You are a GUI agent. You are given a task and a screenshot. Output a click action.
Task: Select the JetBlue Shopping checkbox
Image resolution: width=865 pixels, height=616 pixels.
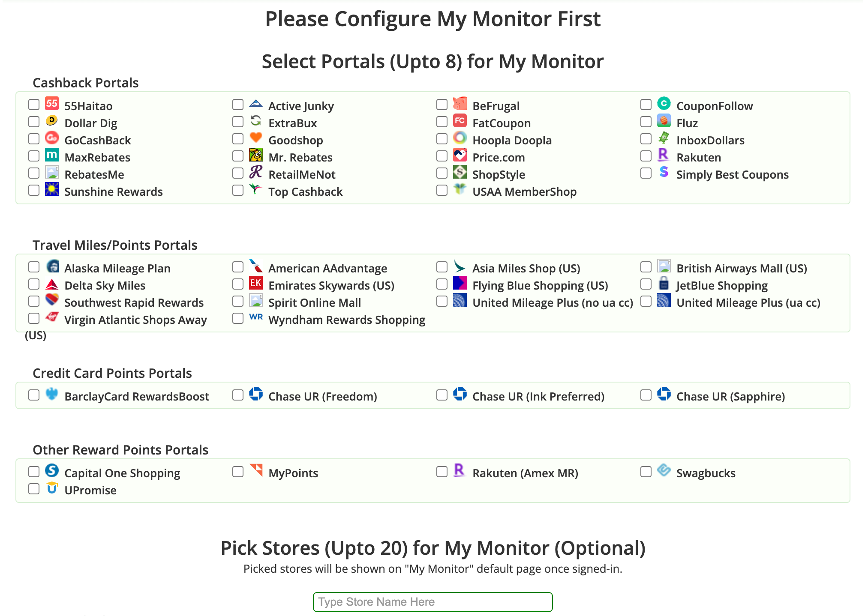point(646,284)
